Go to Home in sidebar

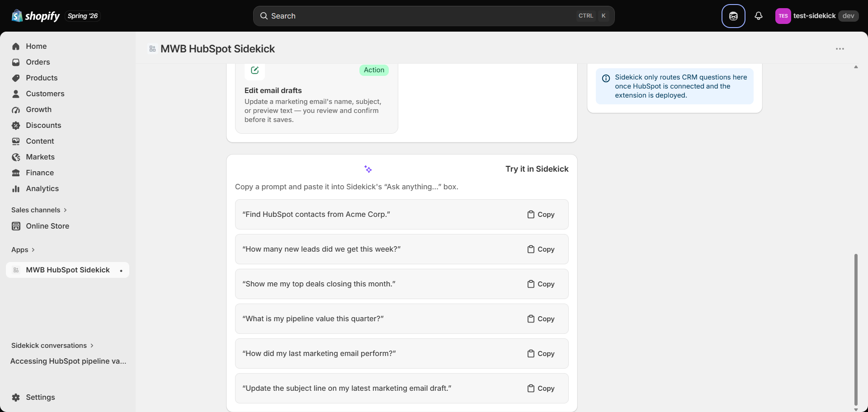pyautogui.click(x=67, y=46)
